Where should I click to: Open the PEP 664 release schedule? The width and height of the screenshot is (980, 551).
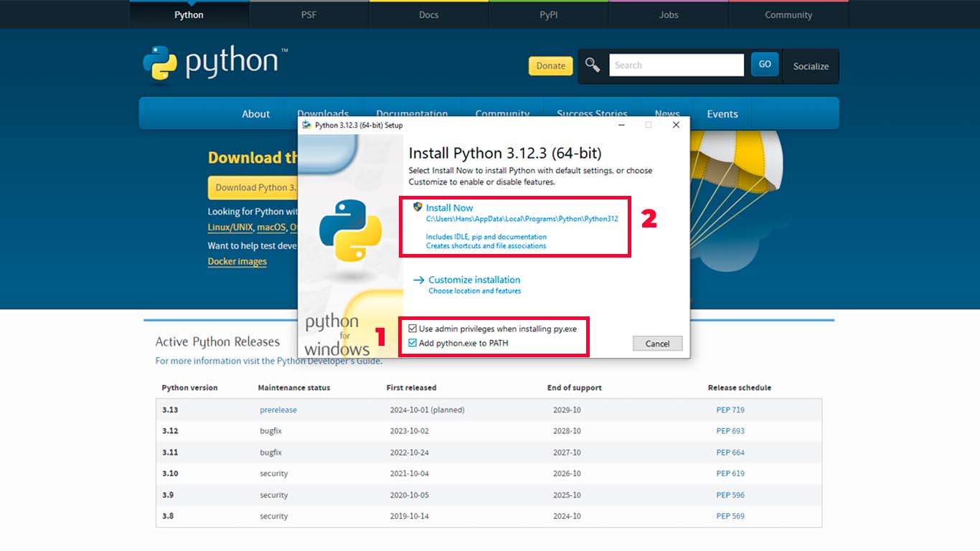(x=730, y=453)
